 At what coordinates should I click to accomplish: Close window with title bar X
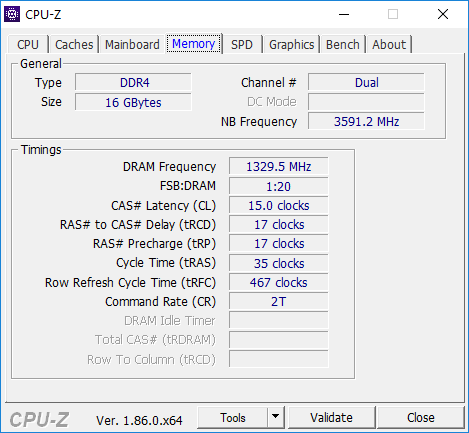[x=443, y=14]
